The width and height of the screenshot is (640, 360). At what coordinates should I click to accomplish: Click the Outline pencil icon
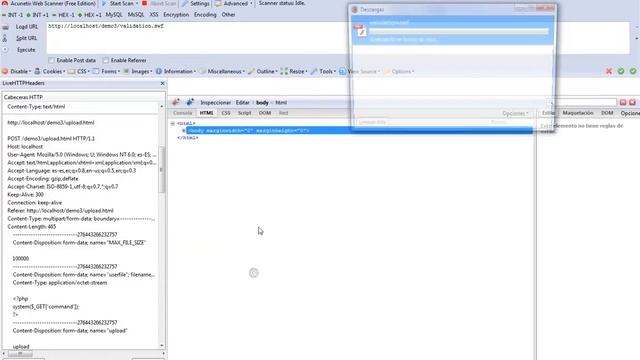click(251, 71)
